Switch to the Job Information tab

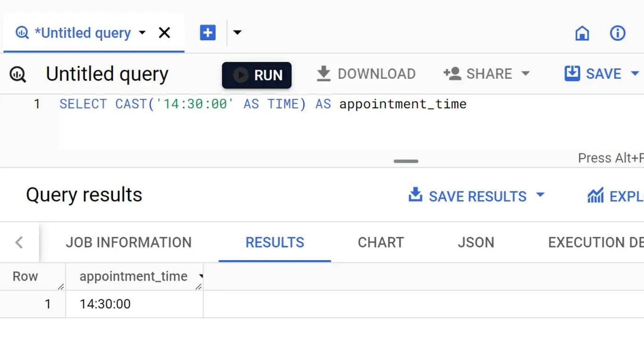tap(129, 242)
